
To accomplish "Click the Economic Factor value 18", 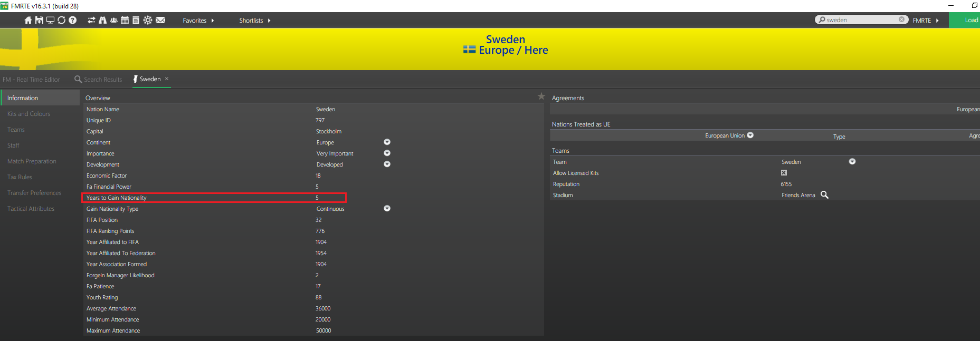I will tap(318, 176).
